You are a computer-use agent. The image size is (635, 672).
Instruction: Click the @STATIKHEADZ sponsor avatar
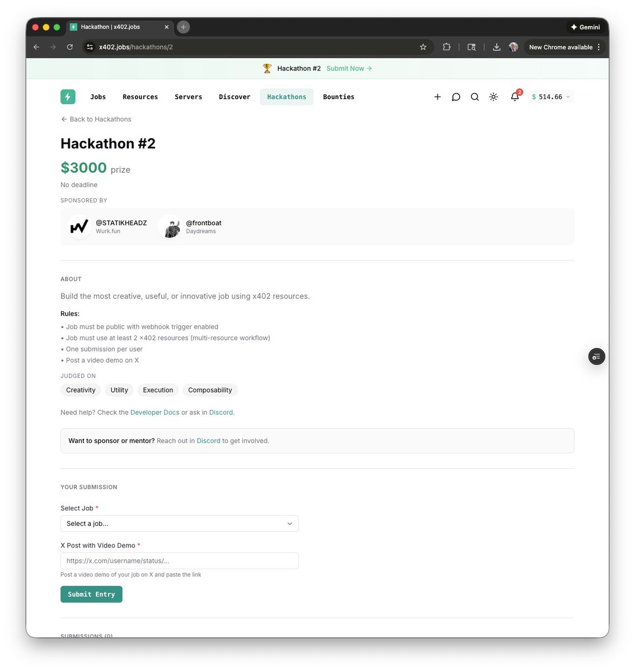80,227
